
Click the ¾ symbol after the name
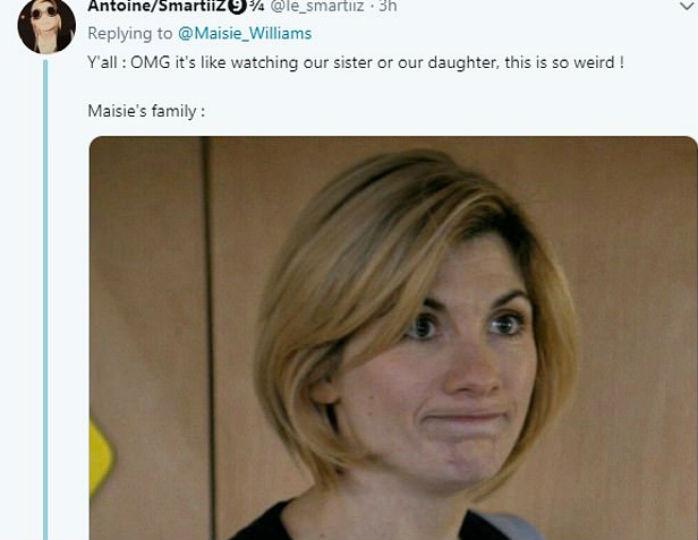point(257,6)
